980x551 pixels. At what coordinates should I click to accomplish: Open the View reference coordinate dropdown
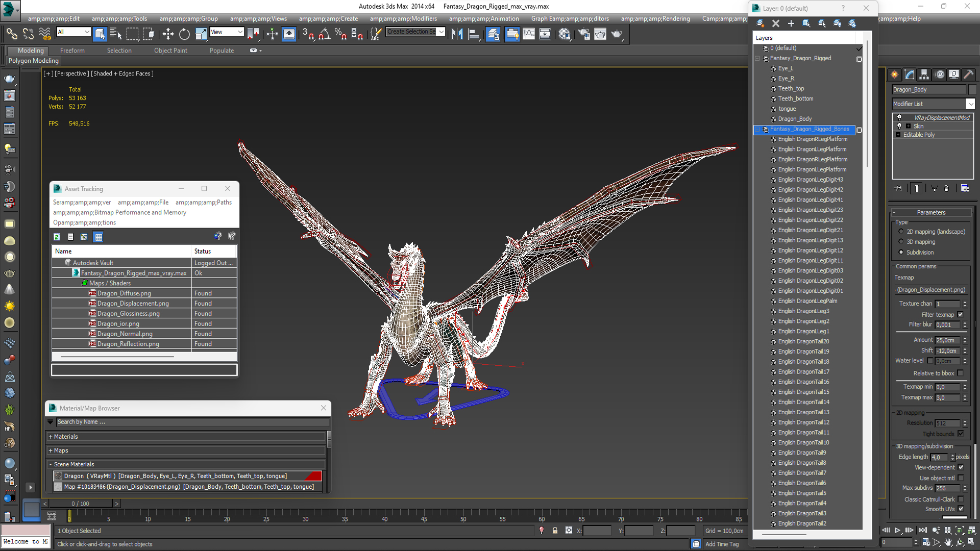pyautogui.click(x=240, y=32)
